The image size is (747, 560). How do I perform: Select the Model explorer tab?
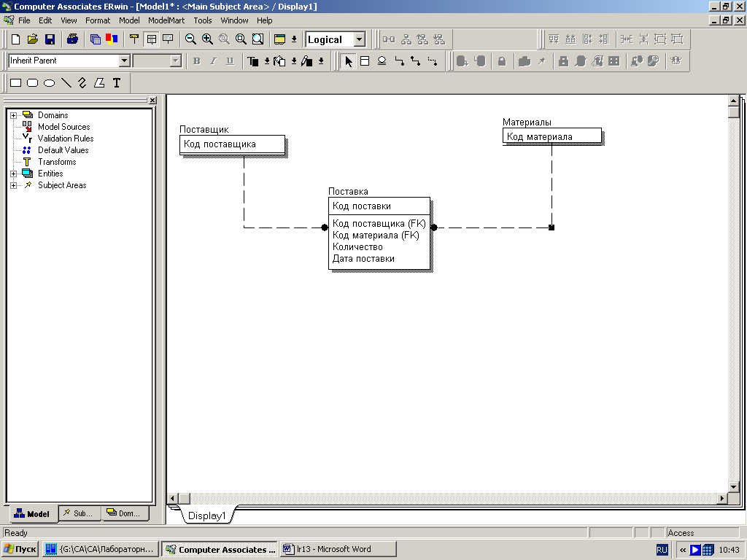[x=32, y=514]
